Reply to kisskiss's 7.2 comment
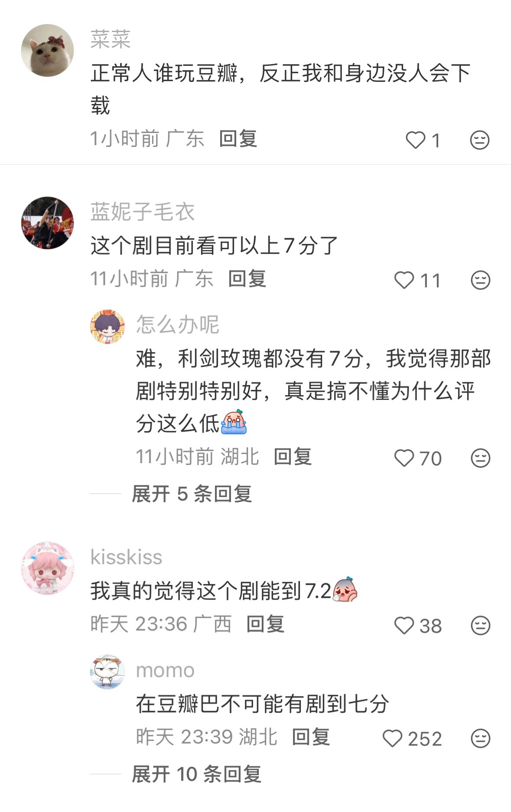Image resolution: width=511 pixels, height=812 pixels. click(265, 624)
